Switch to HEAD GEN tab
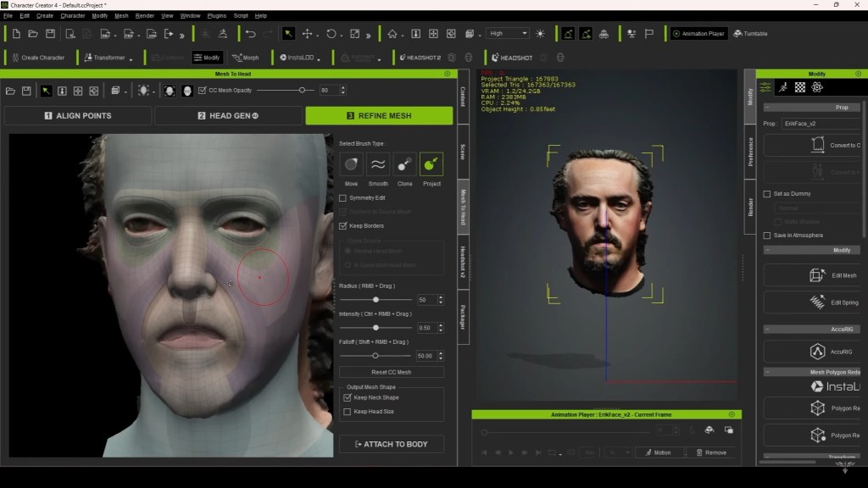Viewport: 868px width, 488px height. [x=229, y=115]
